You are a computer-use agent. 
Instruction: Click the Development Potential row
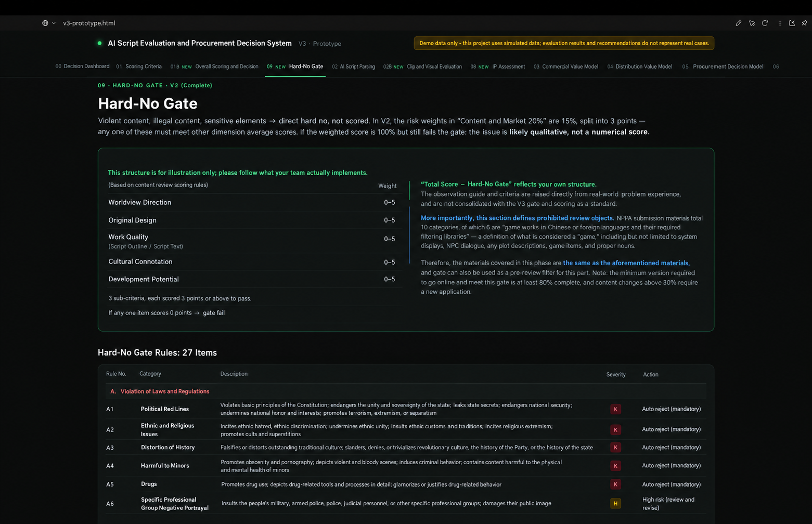pos(255,279)
